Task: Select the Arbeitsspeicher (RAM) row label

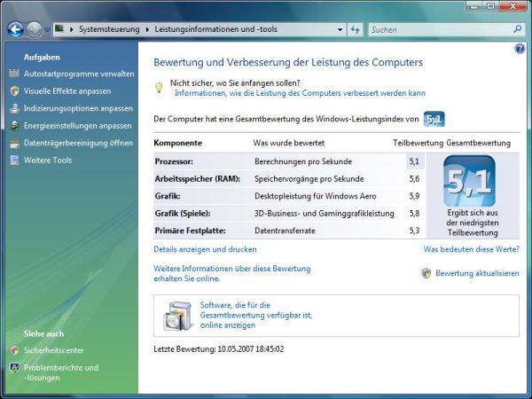Action: 198,179
